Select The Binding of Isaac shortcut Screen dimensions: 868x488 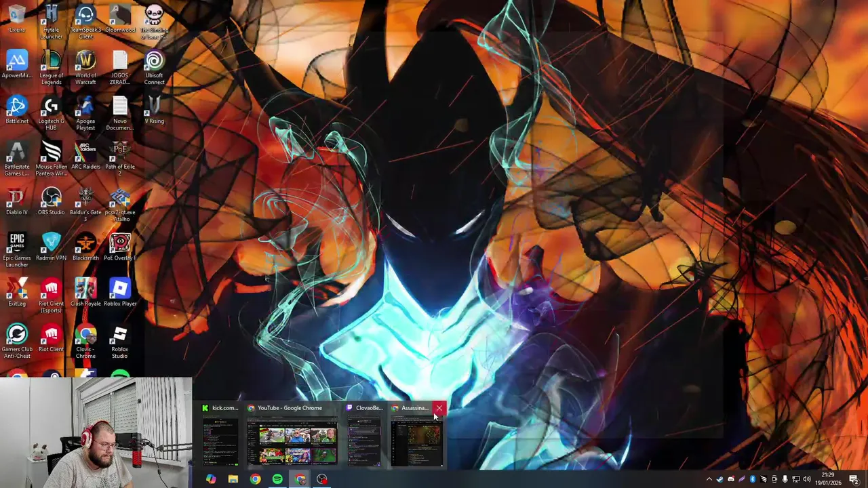pos(154,20)
